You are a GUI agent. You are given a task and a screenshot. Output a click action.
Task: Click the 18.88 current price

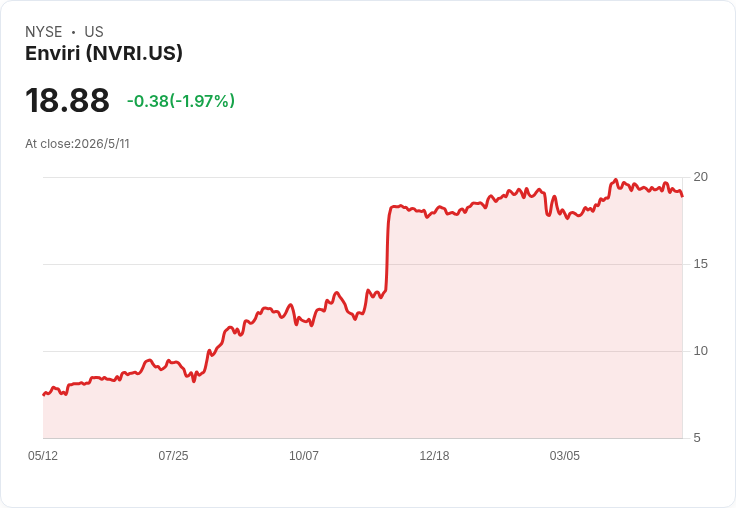pyautogui.click(x=67, y=100)
